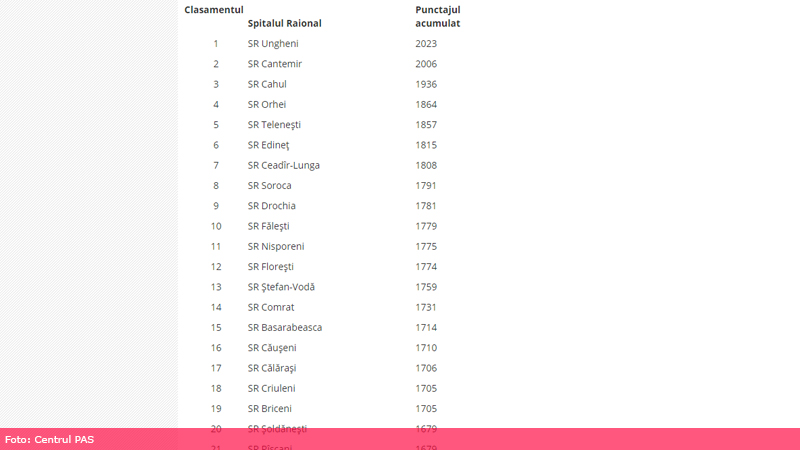Select SR Briceni in the ranking
This screenshot has height=450, width=800.
tap(272, 408)
